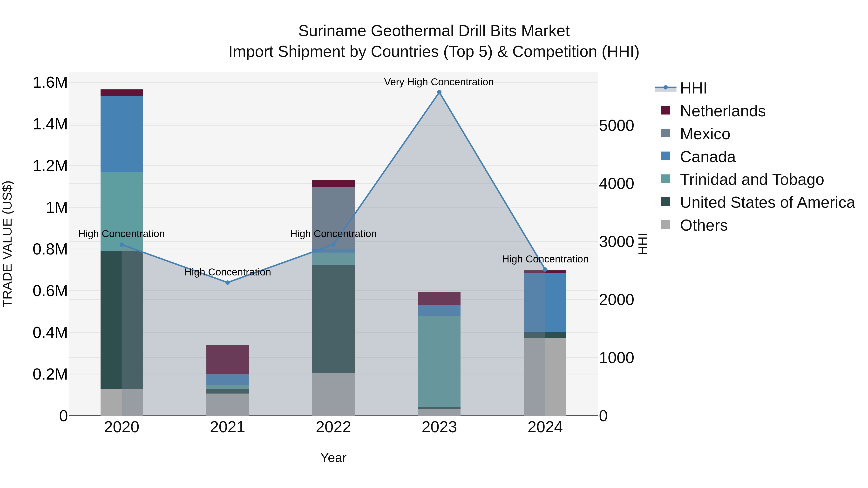
Task: Click the 2023 x-axis label
Action: 439,427
